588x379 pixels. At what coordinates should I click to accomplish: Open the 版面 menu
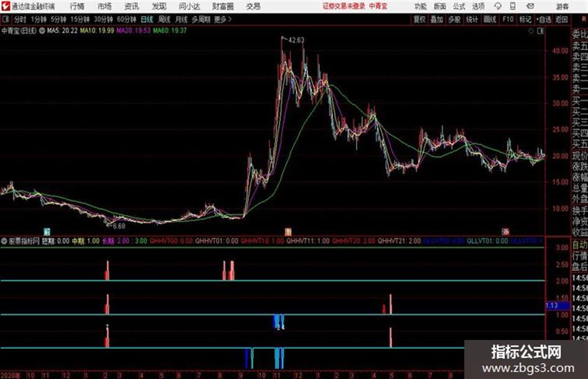(x=440, y=6)
